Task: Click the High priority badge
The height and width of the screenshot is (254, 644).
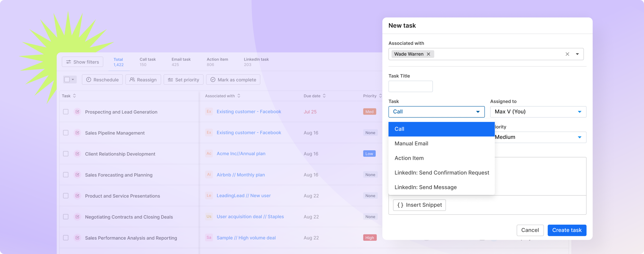Action: [x=369, y=238]
